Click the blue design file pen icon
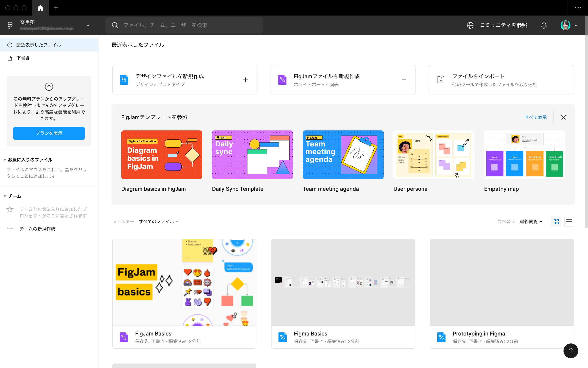 click(124, 80)
